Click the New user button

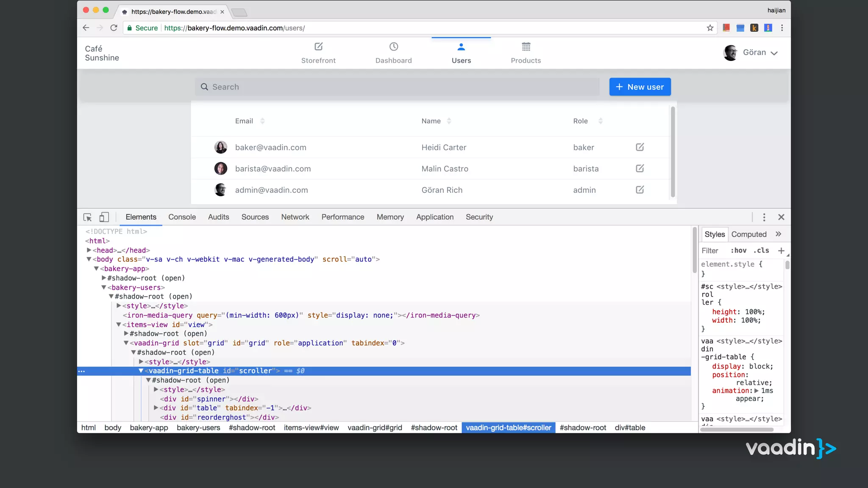click(x=640, y=87)
